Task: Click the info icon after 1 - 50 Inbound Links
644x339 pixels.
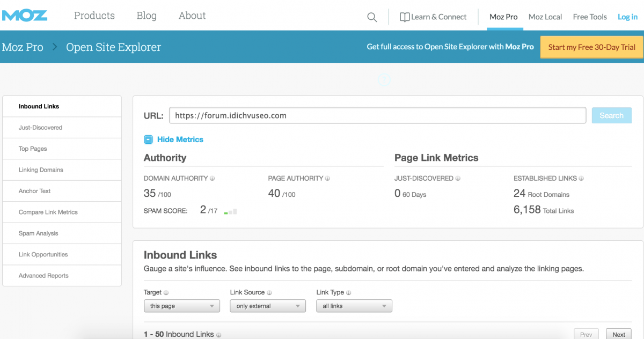Action: coord(218,335)
